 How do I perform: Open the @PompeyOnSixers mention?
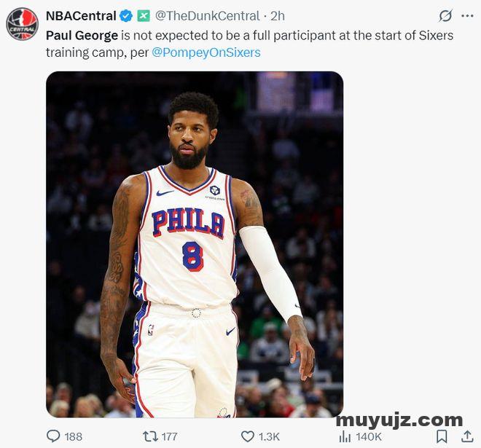pos(206,52)
